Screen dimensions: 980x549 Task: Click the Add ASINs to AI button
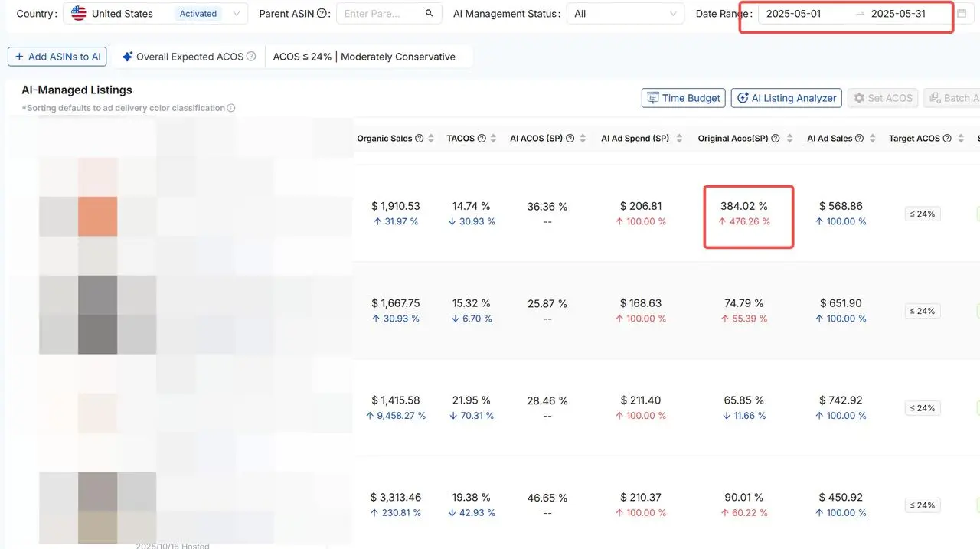(x=57, y=57)
